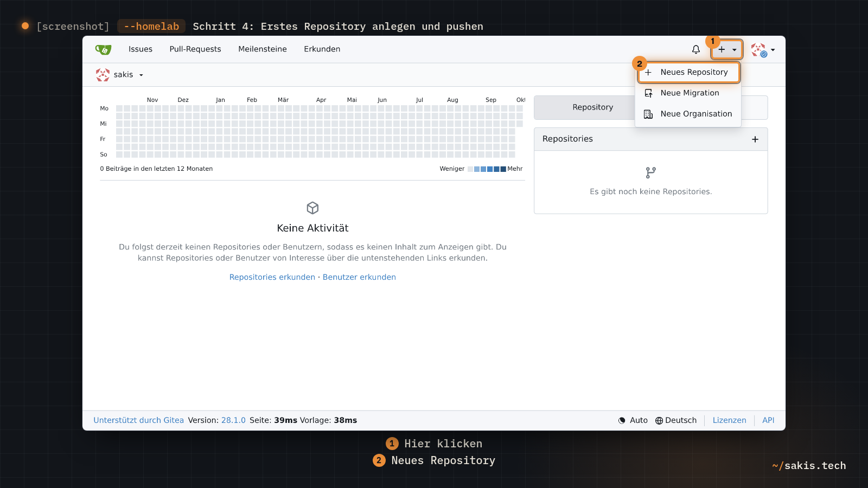Image resolution: width=868 pixels, height=488 pixels.
Task: Click the sakis avatar icon
Action: 103,75
